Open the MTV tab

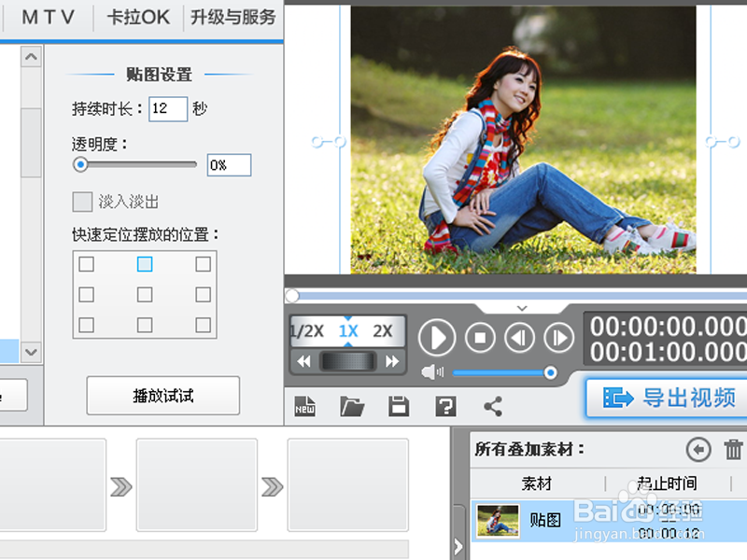point(49,18)
